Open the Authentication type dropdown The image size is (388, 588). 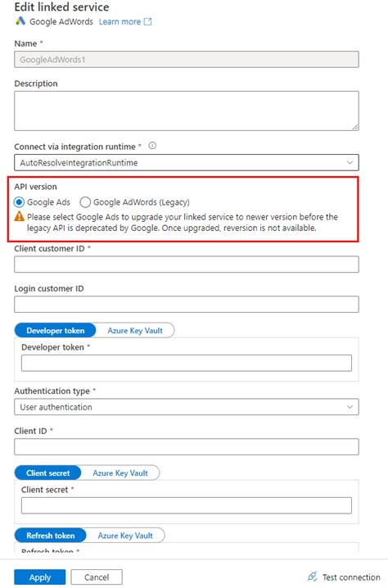point(187,407)
